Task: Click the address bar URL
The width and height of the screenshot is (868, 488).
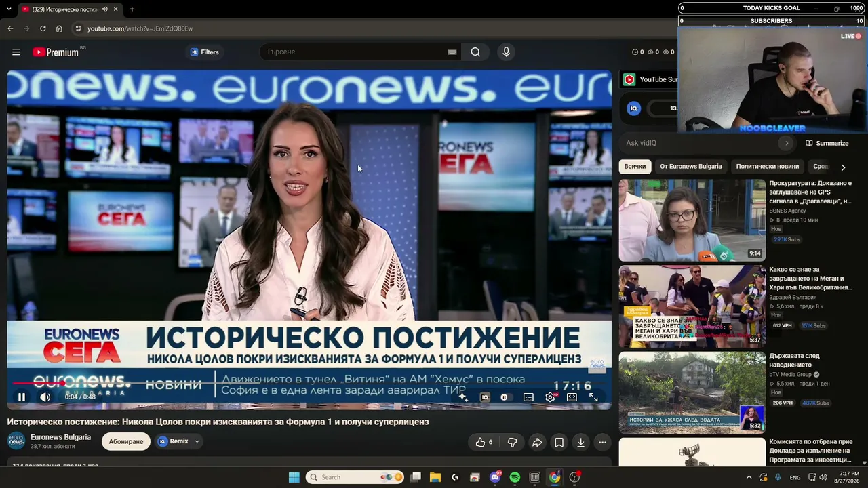Action: point(140,28)
